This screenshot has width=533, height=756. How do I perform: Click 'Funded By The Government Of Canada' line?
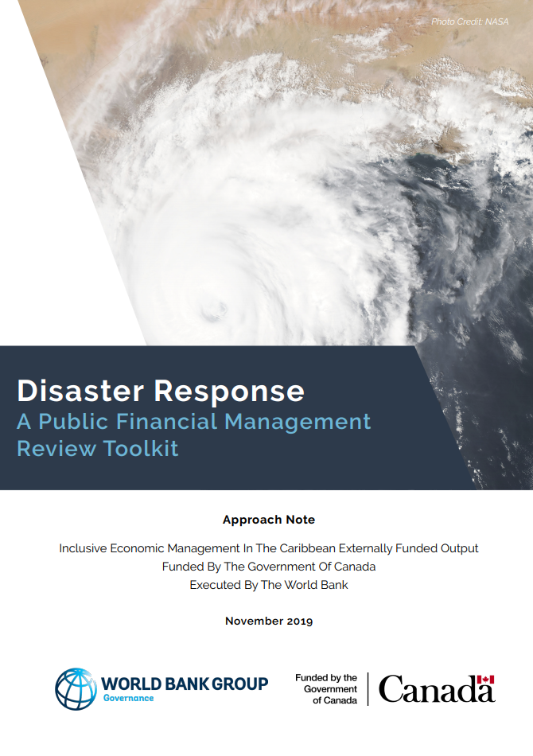point(269,567)
